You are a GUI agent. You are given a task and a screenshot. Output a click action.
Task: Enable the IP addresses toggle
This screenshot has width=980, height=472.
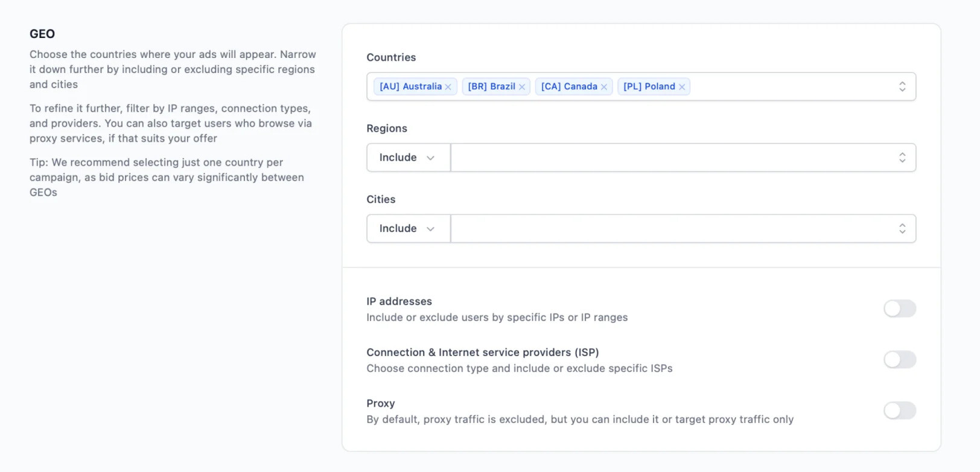click(900, 308)
